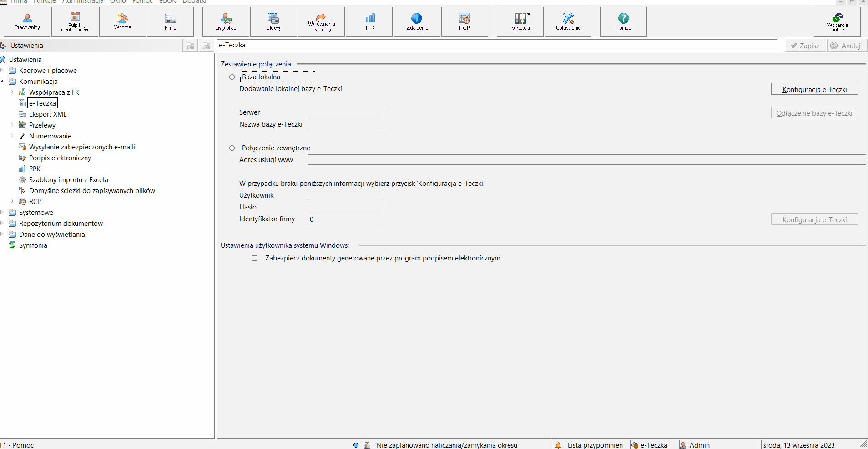Select Współpraca z FK tree item
The height and width of the screenshot is (449, 868).
(x=54, y=92)
